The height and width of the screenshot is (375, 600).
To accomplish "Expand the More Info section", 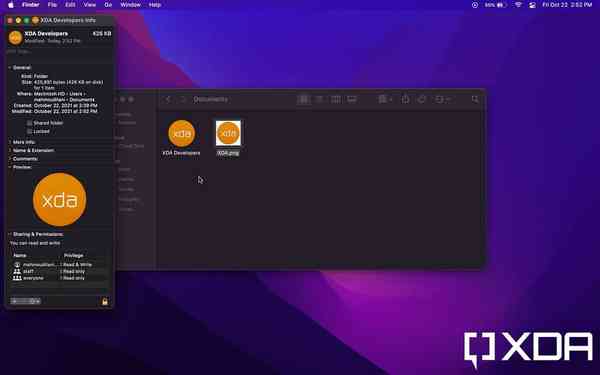I will point(10,142).
